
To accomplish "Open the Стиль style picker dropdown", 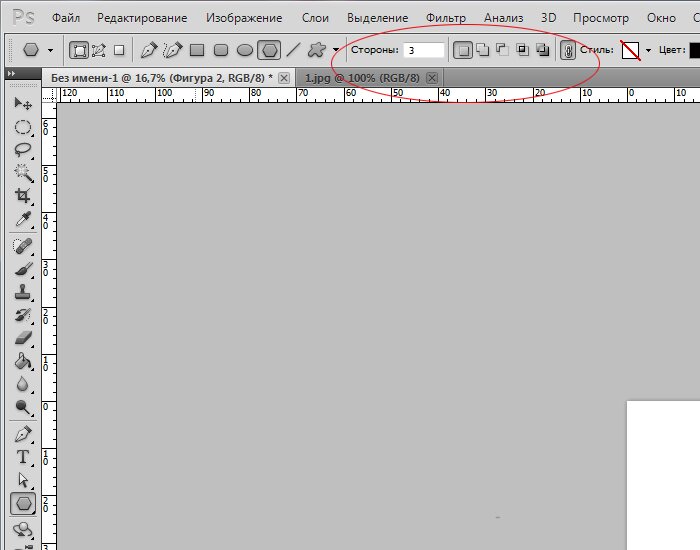I will coord(648,50).
